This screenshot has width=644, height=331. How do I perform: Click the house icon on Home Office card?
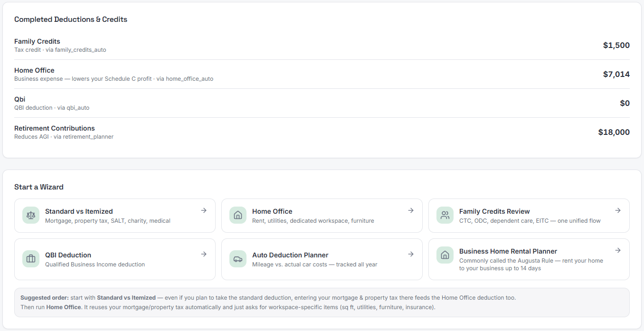click(x=238, y=215)
